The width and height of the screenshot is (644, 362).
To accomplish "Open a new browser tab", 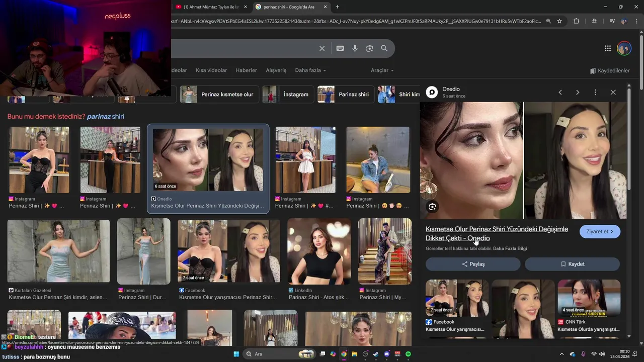I will (337, 7).
